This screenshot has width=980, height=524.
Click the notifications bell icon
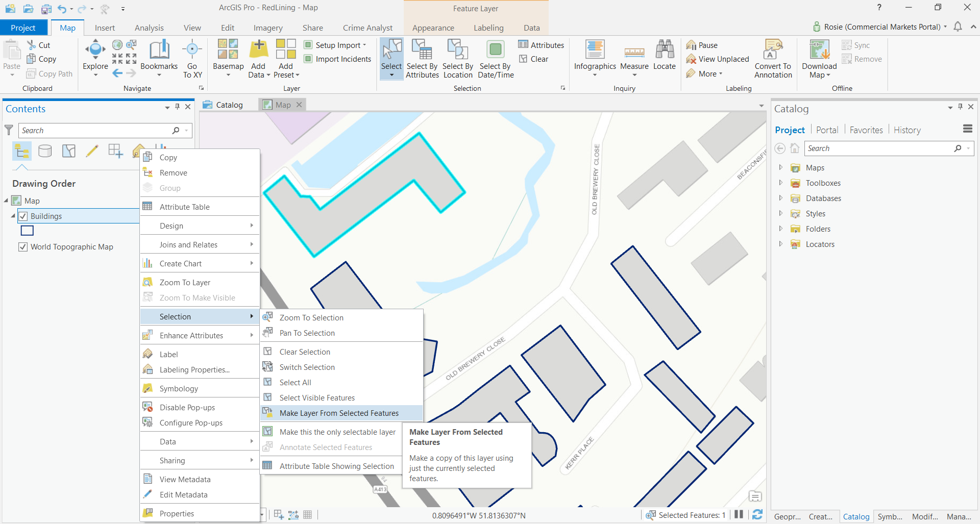958,27
